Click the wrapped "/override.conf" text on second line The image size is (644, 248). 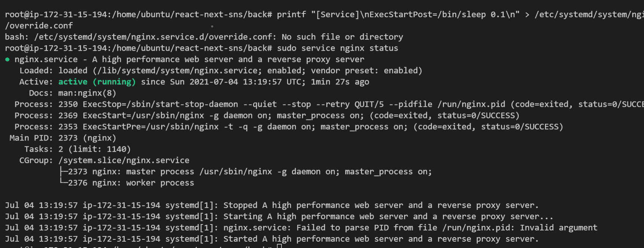point(39,26)
